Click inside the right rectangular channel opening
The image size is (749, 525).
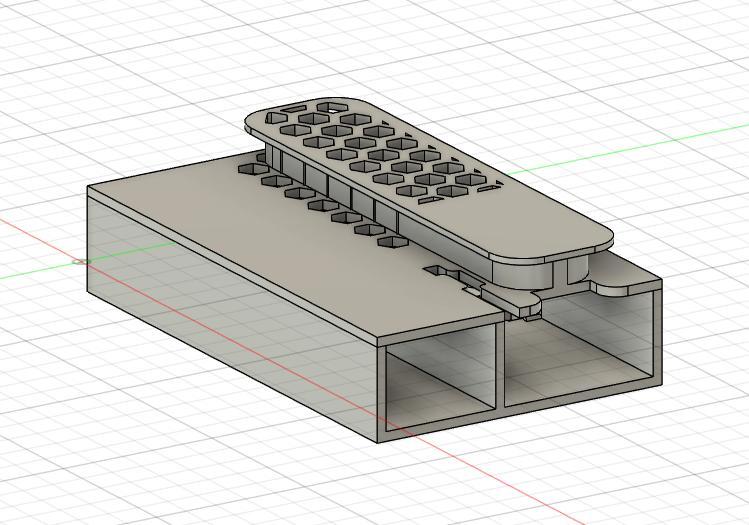(x=578, y=349)
